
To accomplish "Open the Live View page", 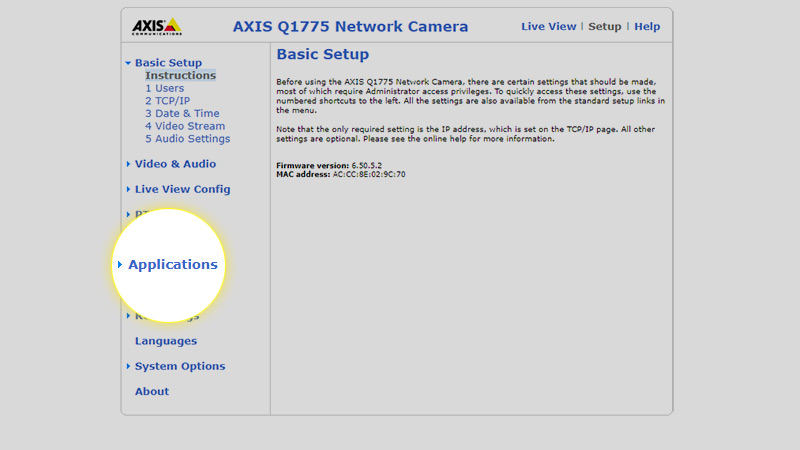I will click(x=548, y=27).
